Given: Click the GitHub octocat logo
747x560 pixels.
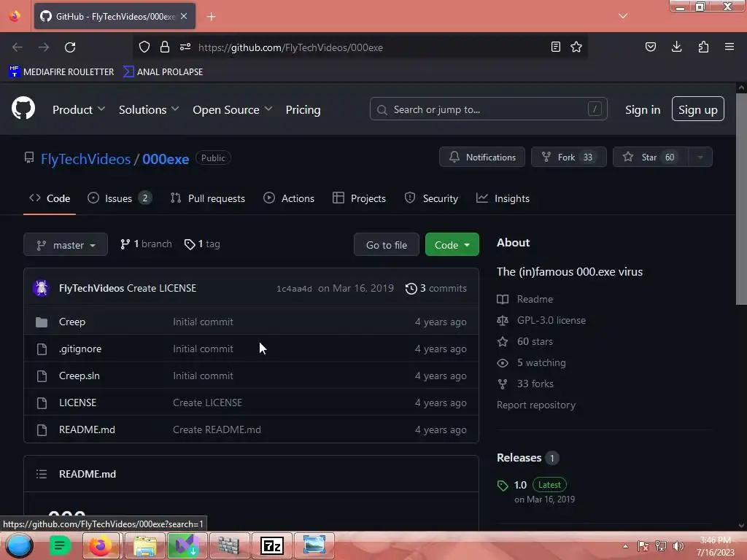Looking at the screenshot, I should point(23,108).
